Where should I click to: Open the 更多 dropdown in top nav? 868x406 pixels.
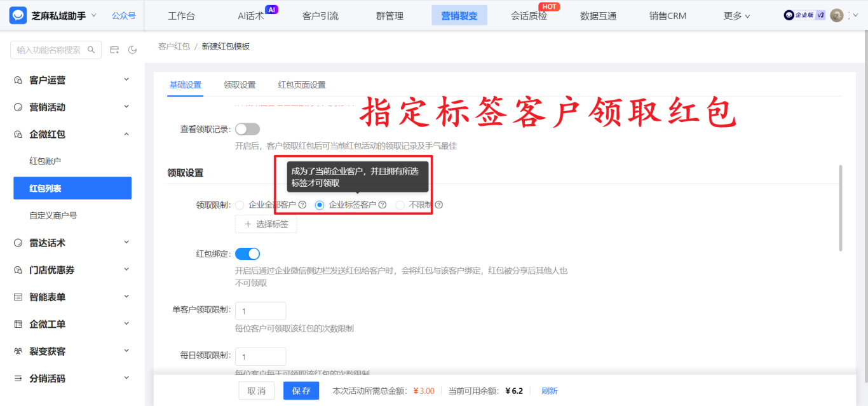click(x=736, y=16)
